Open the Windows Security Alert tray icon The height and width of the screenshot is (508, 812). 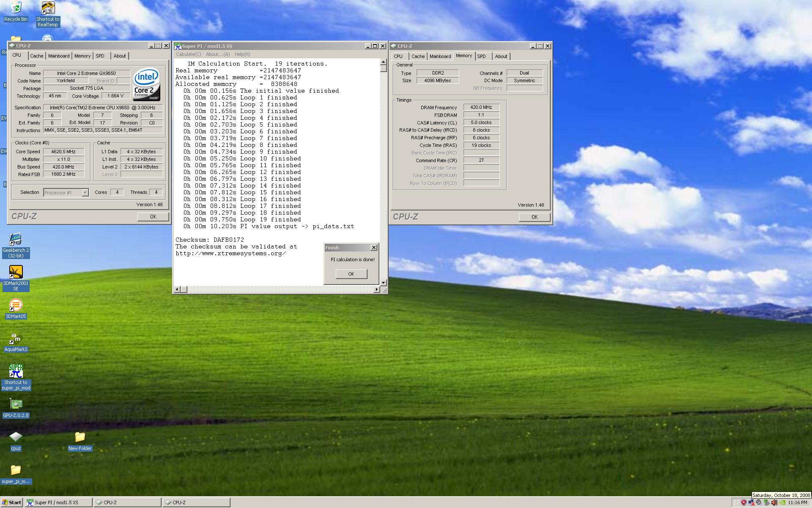coord(743,502)
